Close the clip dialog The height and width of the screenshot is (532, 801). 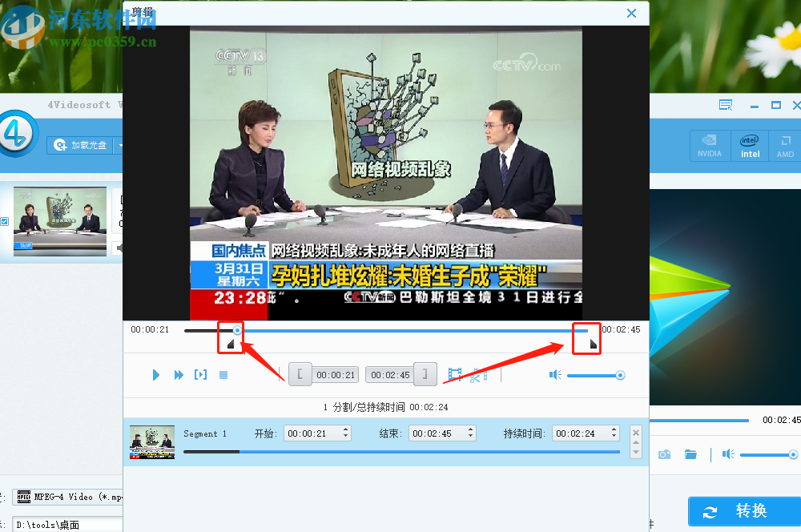pyautogui.click(x=631, y=14)
